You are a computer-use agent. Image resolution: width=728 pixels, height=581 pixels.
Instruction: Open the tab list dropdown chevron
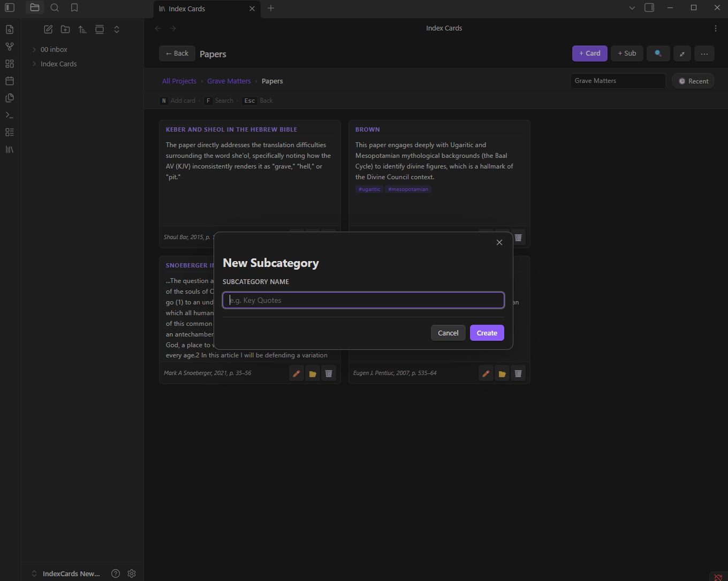632,8
